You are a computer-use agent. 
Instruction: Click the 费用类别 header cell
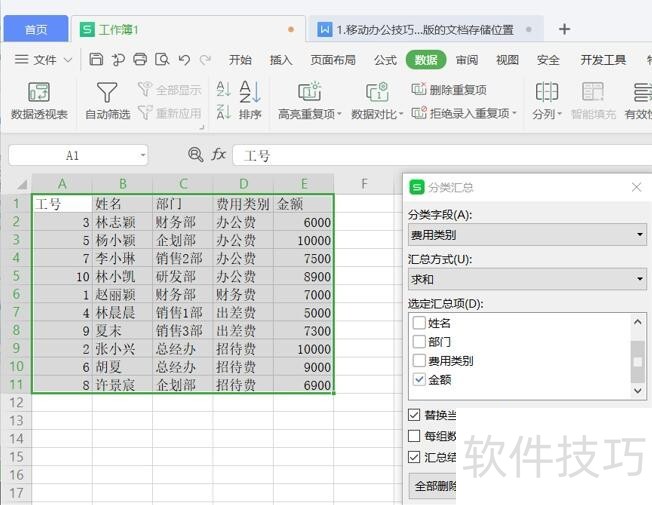(243, 204)
